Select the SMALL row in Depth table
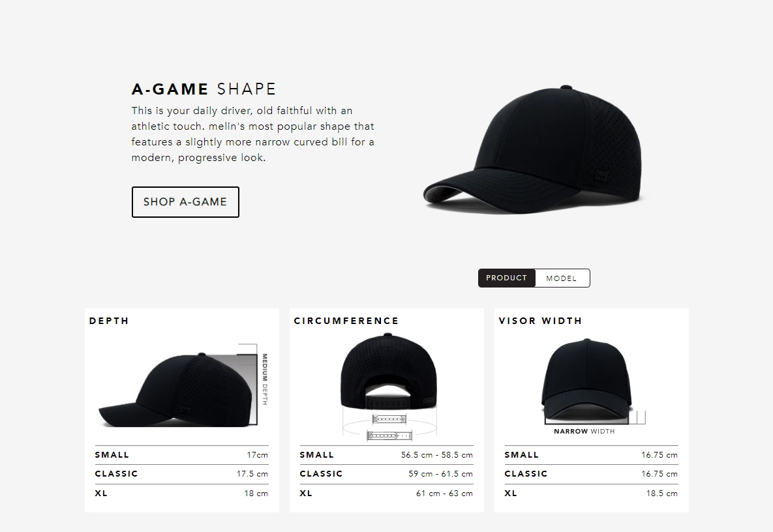 pos(181,455)
